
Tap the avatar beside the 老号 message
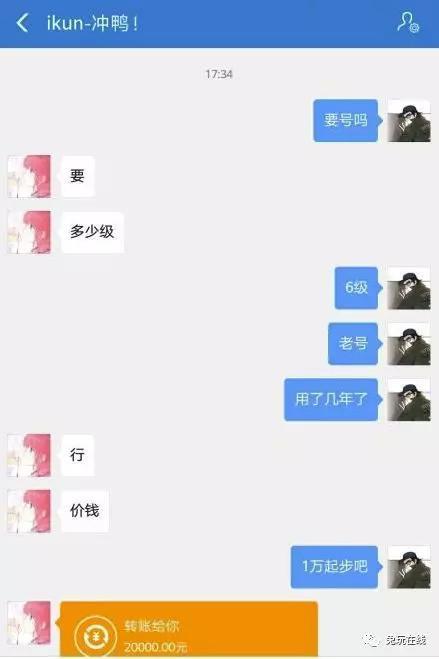pyautogui.click(x=409, y=344)
